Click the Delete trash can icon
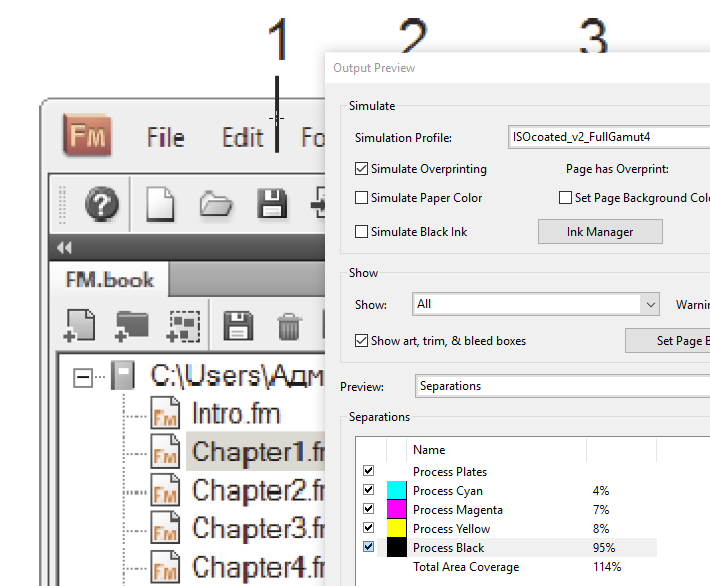The width and height of the screenshot is (710, 586). 289,327
